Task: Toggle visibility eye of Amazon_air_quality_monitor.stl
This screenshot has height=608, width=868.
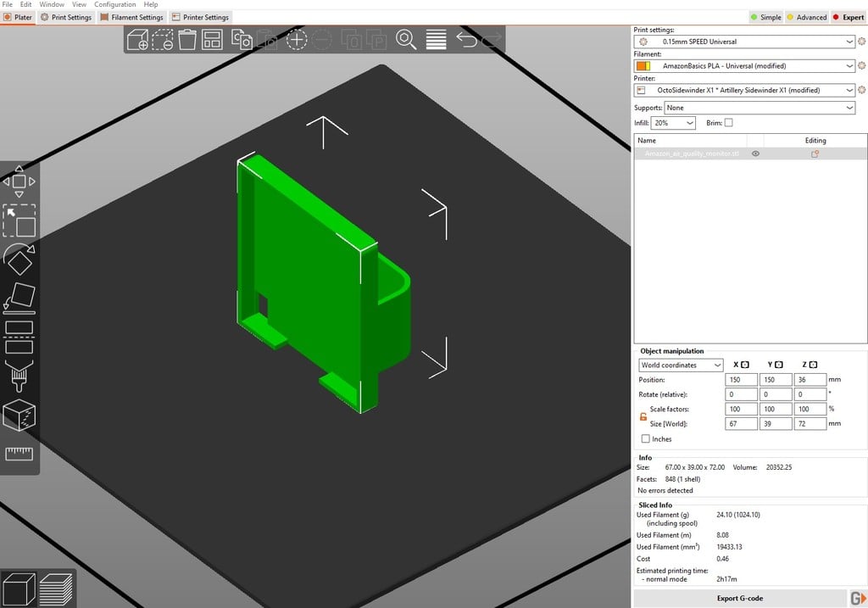Action: click(755, 154)
